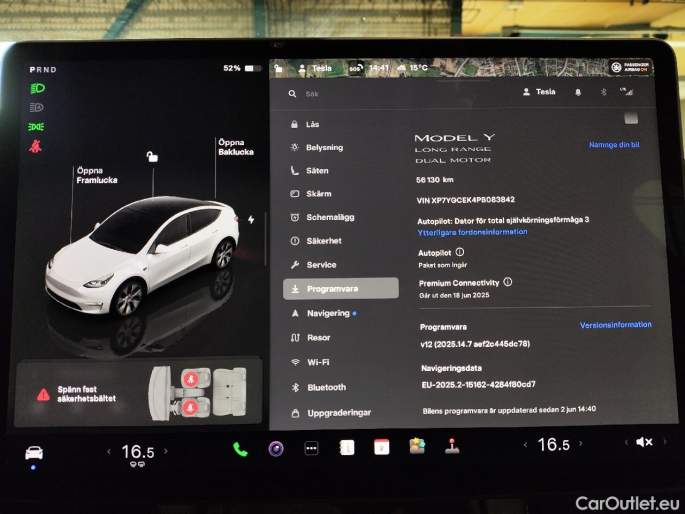Tap the Tesla profile in status bar
This screenshot has width=685, height=514.
click(315, 68)
